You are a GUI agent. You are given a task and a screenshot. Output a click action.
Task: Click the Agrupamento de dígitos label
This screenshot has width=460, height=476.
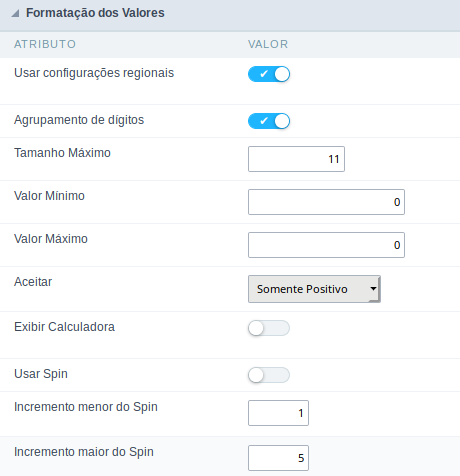point(79,120)
